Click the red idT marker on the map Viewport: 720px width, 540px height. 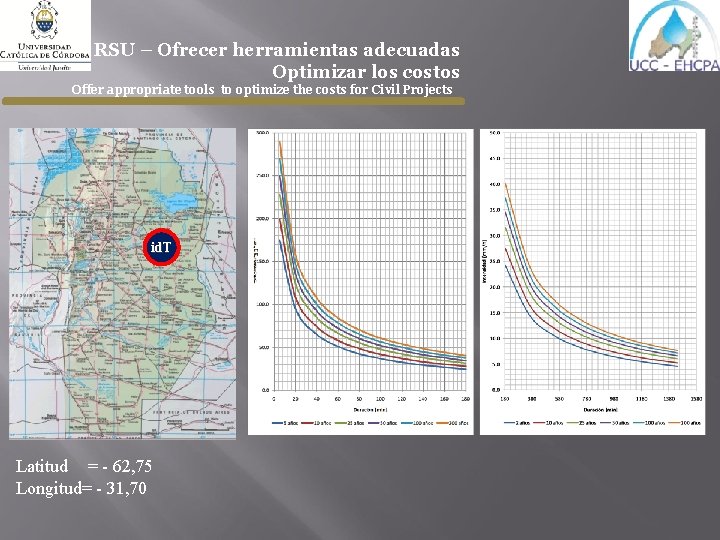tap(162, 247)
